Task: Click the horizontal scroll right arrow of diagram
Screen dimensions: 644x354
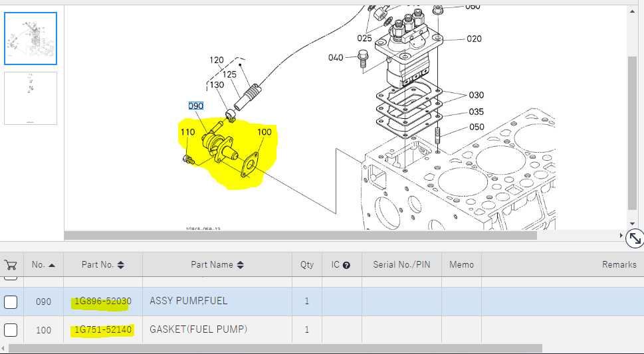Action: coord(621,235)
